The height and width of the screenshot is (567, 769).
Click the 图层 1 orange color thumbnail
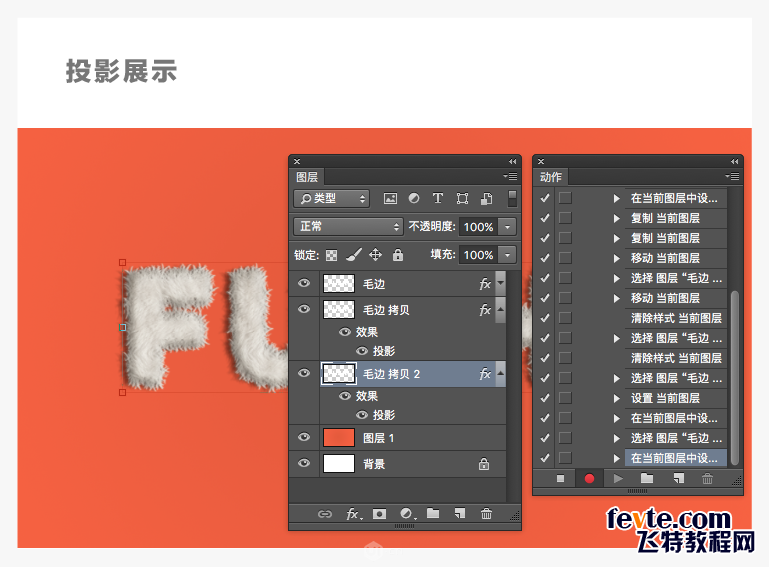tap(339, 438)
